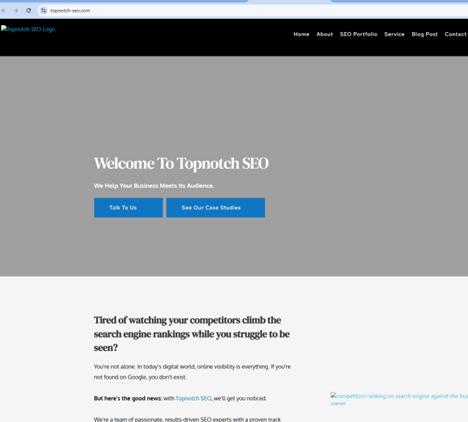The image size is (468, 422).
Task: Click the Talk To Us button
Action: pyautogui.click(x=128, y=208)
